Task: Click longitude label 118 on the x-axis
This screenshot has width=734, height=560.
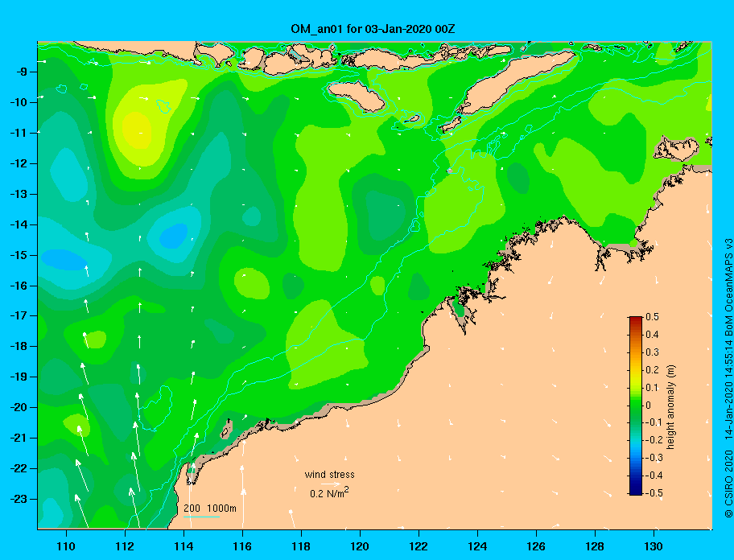Action: click(301, 546)
